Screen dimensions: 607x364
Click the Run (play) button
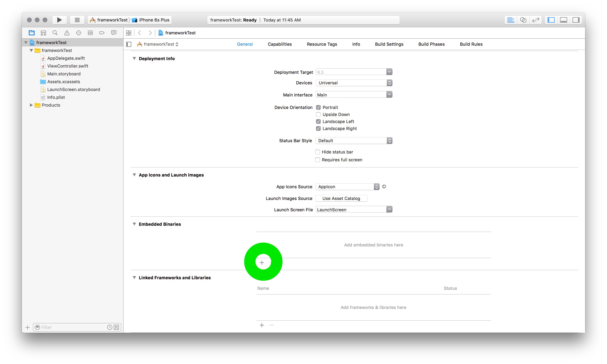[59, 20]
